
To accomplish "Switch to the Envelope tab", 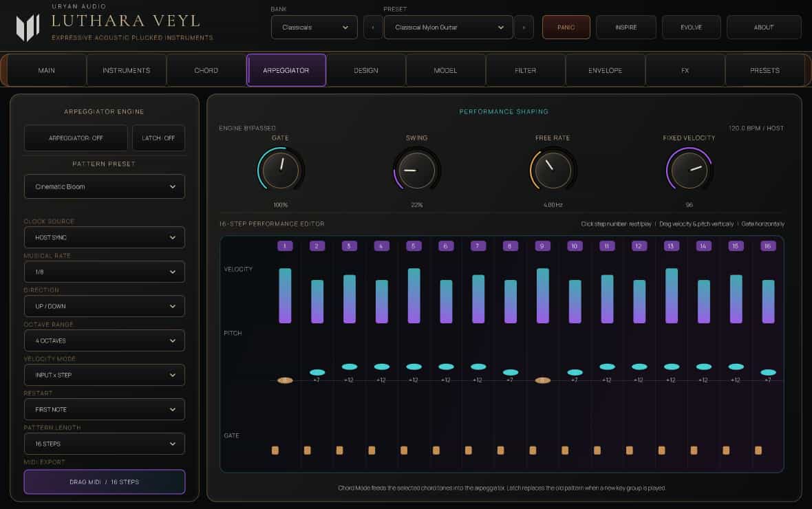I will (605, 70).
